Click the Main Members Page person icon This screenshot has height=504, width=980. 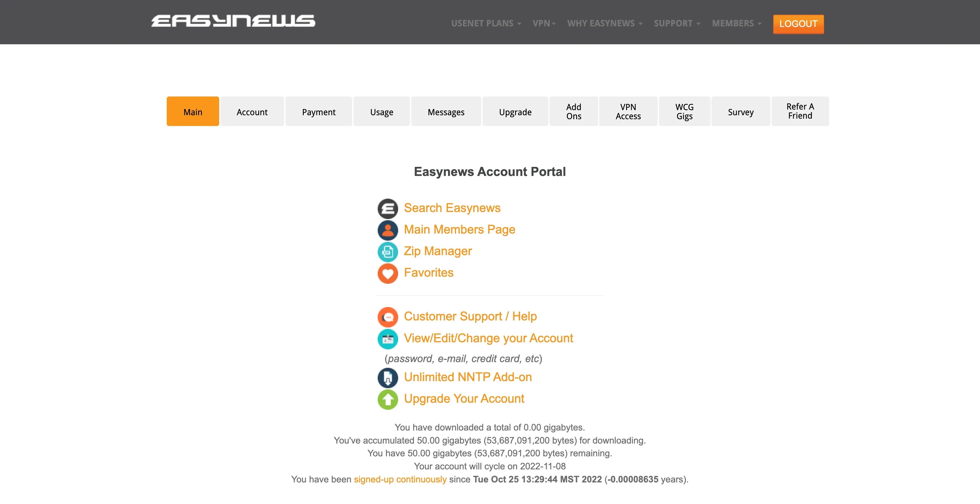(387, 230)
